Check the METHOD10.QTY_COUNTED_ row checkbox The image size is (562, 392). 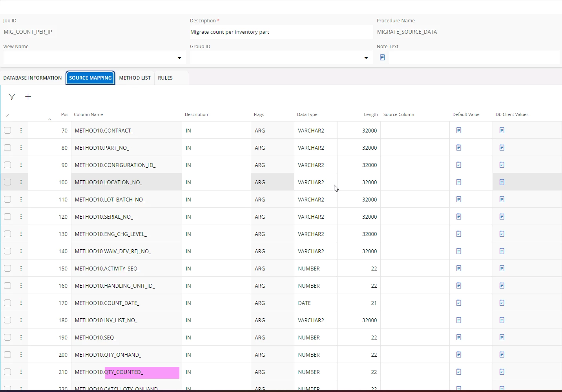tap(7, 372)
